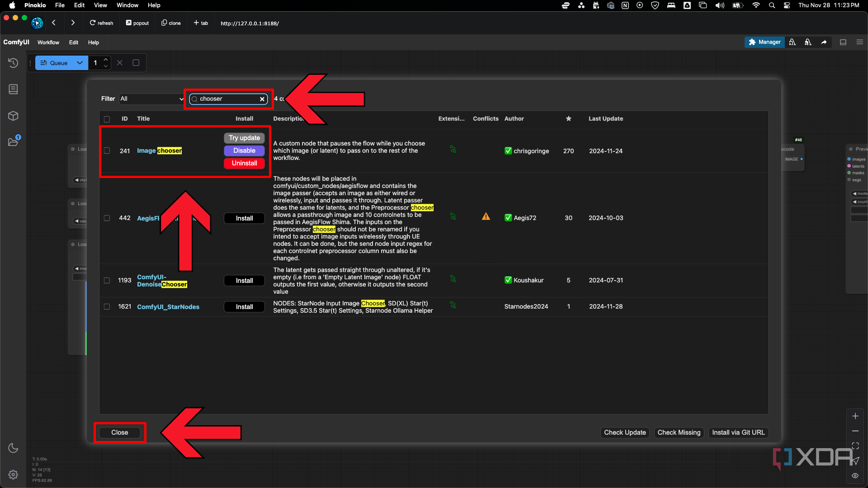Increase the queue batch count stepper
868x488 pixels.
tap(106, 59)
